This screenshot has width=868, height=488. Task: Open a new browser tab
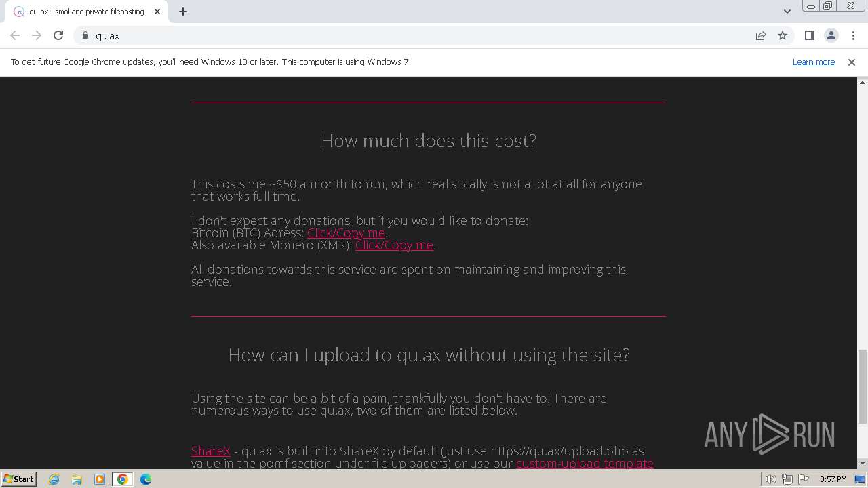pyautogui.click(x=183, y=12)
